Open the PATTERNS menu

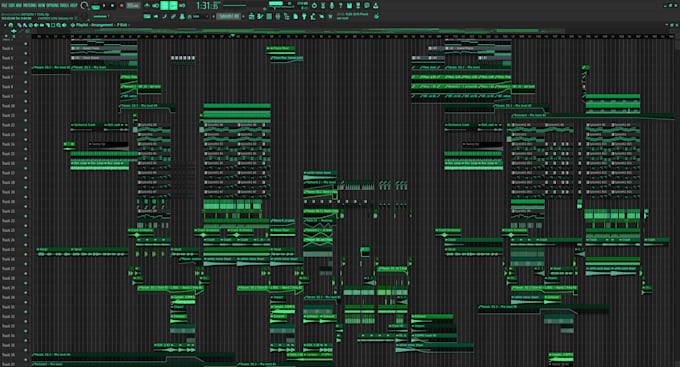(30, 5)
